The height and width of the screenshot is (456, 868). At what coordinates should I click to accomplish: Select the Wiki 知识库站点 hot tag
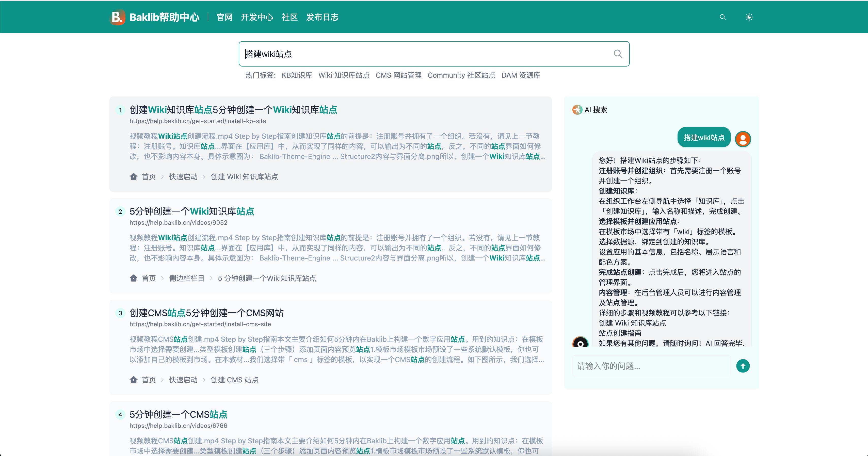pyautogui.click(x=344, y=75)
